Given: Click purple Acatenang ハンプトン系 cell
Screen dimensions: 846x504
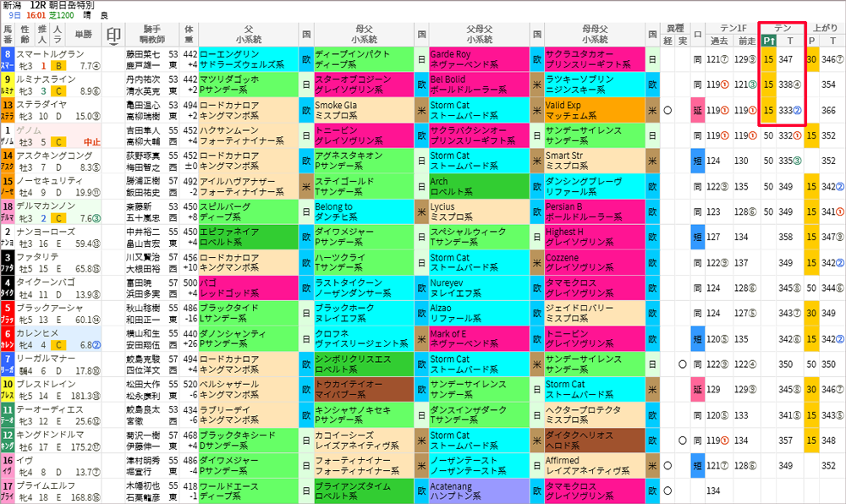Looking at the screenshot, I should coord(480,490).
